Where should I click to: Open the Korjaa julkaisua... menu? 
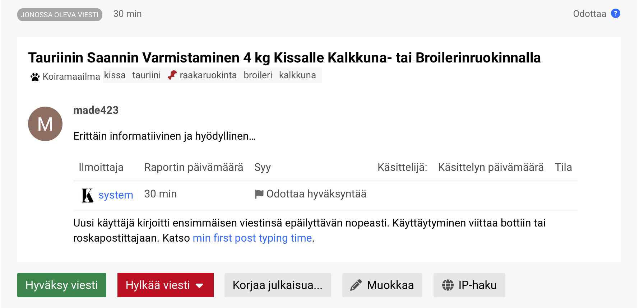pos(277,285)
